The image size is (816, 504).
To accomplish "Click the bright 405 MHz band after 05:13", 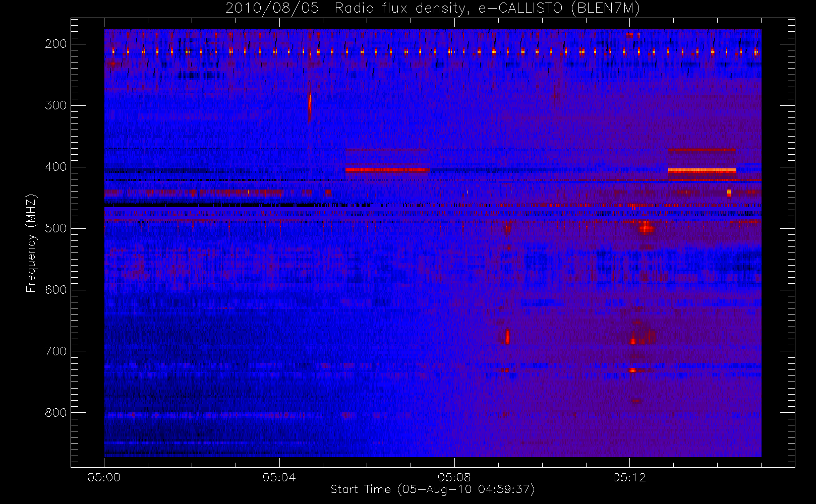I will (x=702, y=170).
